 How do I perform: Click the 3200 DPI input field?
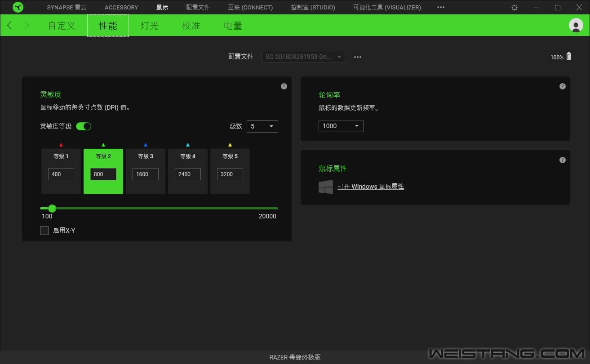point(230,174)
